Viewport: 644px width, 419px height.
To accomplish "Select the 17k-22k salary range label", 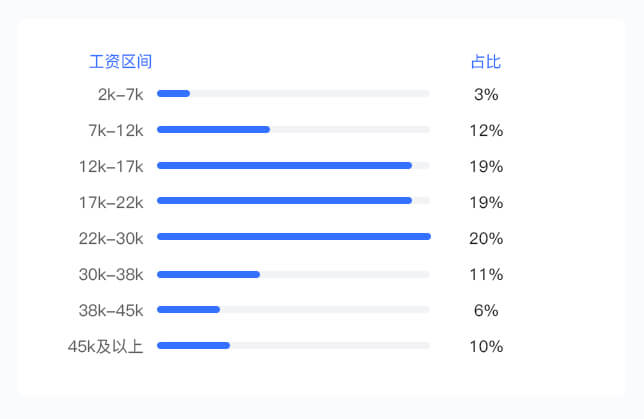I will coord(111,203).
